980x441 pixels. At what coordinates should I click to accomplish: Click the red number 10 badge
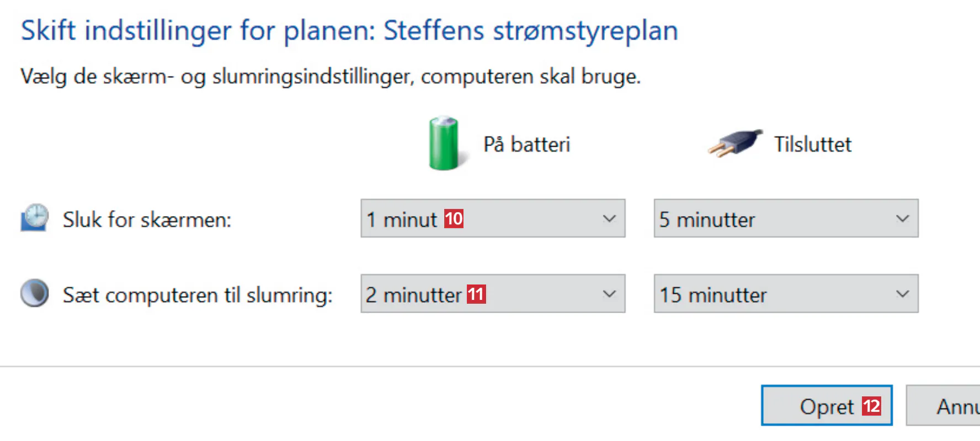(454, 219)
